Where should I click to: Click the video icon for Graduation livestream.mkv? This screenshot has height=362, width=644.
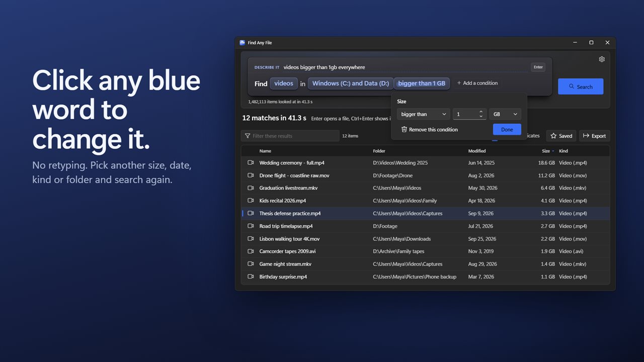[251, 188]
